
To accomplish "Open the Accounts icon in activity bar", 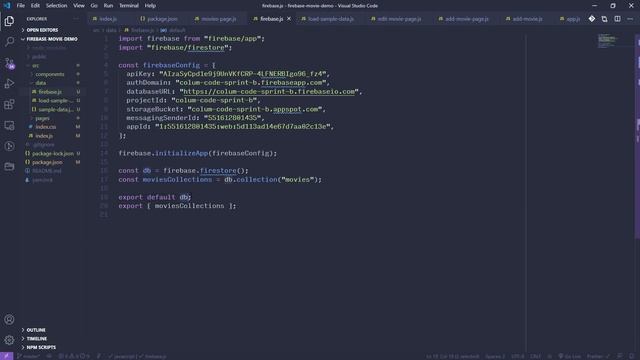I will click(9, 319).
